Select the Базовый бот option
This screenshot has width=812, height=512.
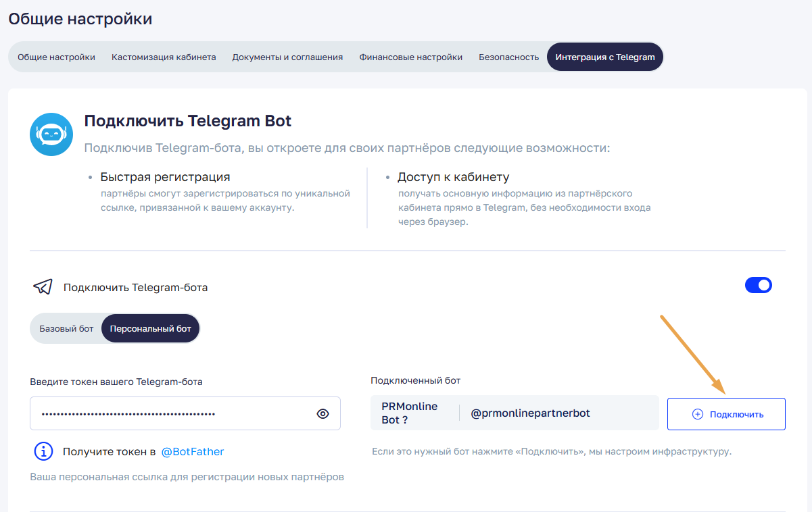66,329
